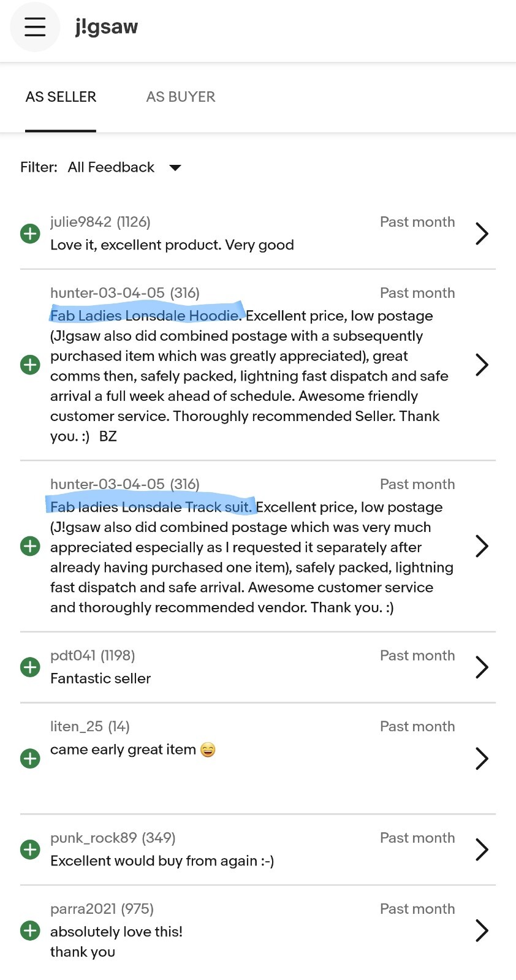This screenshot has height=980, width=516.
Task: Expand julie9842 feedback with the chevron
Action: (x=482, y=234)
